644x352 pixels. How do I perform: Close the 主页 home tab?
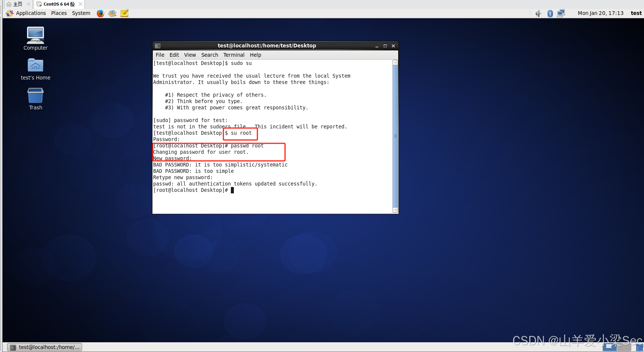(28, 4)
